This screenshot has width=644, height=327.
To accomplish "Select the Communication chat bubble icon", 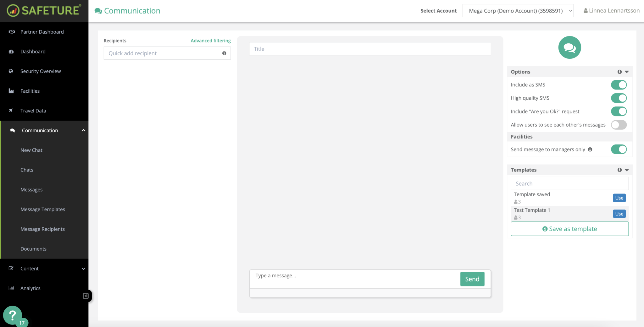I will 13,130.
